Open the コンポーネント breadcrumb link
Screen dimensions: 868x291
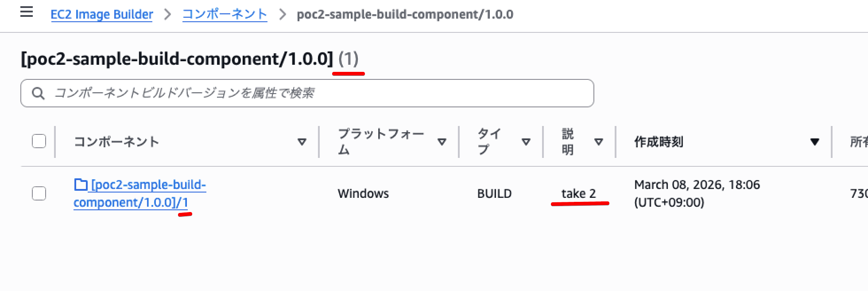[x=224, y=14]
